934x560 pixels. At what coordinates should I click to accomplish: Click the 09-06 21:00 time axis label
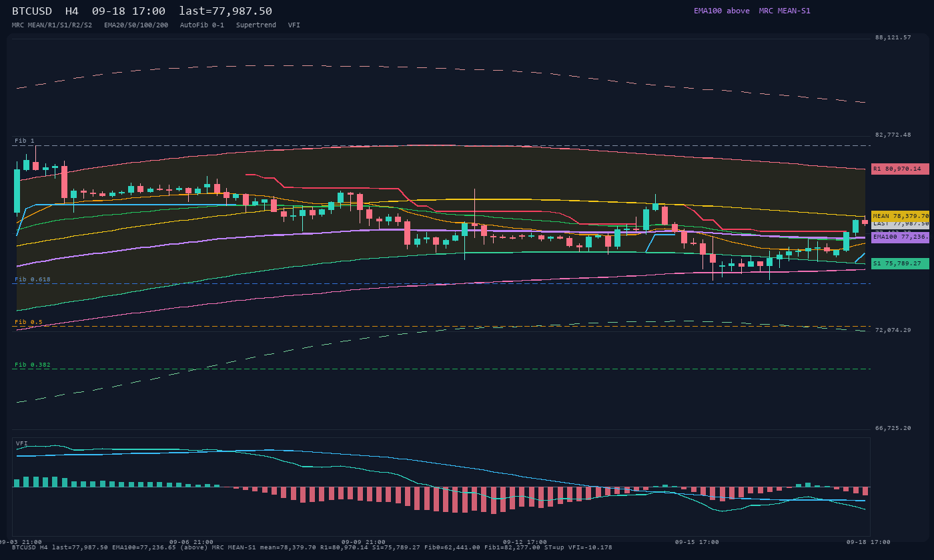(191, 542)
